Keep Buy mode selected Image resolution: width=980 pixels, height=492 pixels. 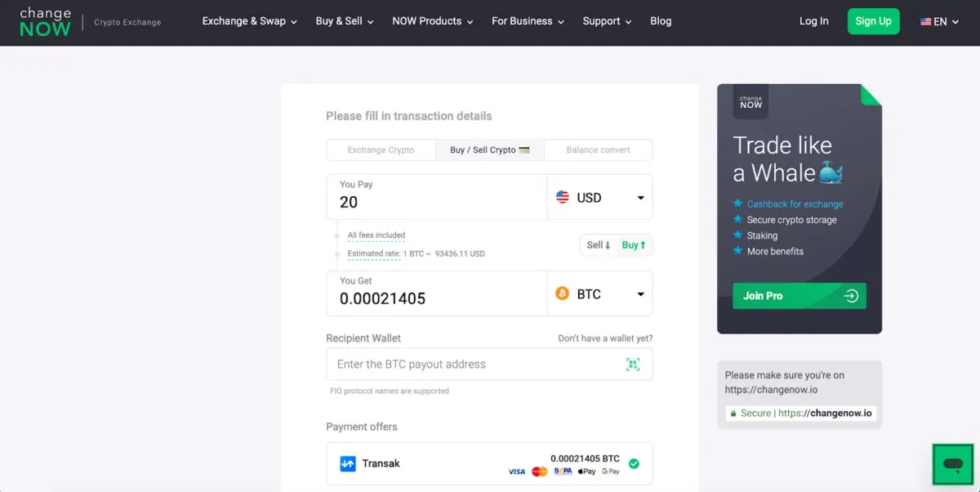[x=635, y=244]
